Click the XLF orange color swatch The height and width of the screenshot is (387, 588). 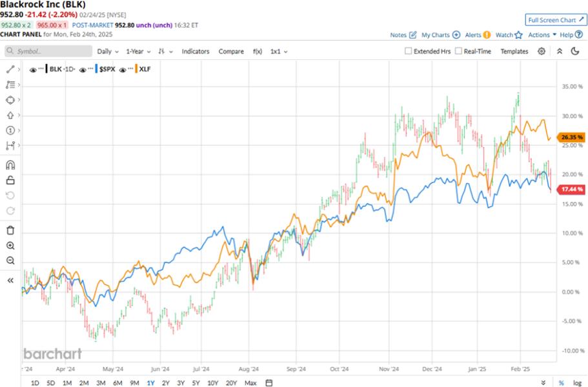pos(136,69)
